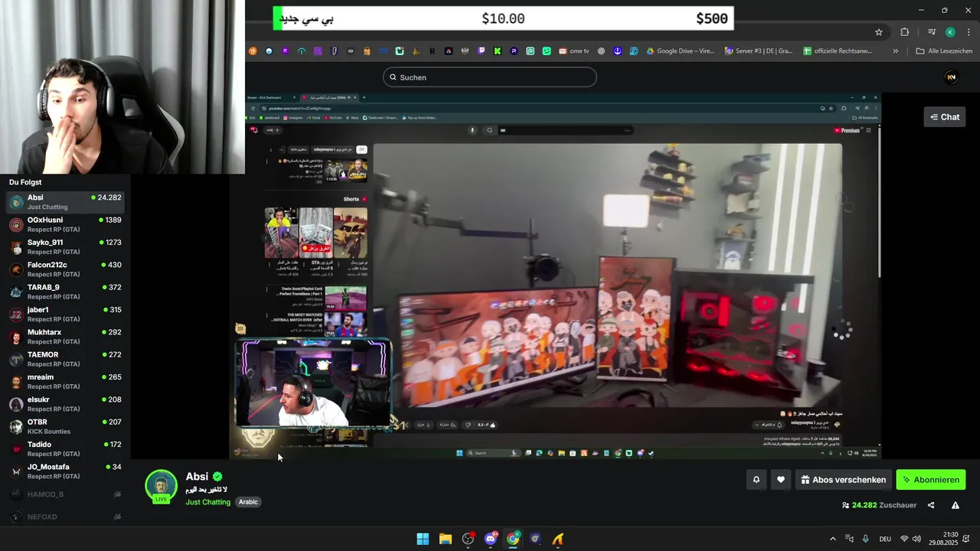Open the Wi-Fi network tray icon
The height and width of the screenshot is (551, 980).
[904, 539]
